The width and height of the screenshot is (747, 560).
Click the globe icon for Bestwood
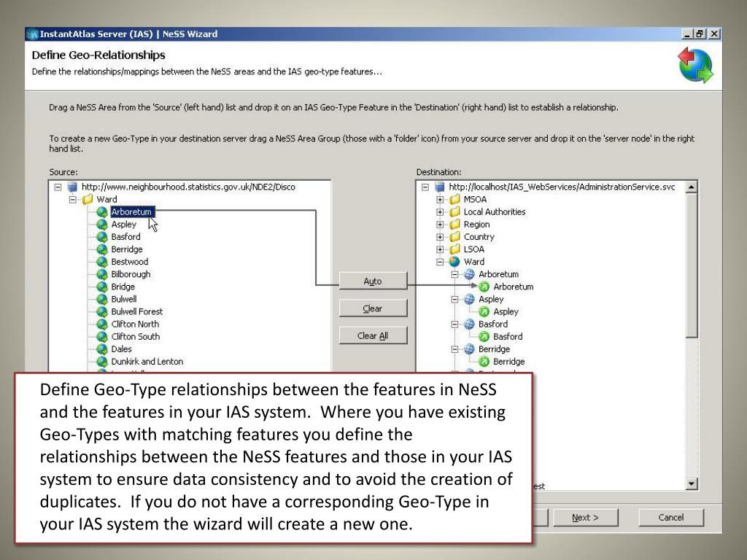(x=102, y=262)
